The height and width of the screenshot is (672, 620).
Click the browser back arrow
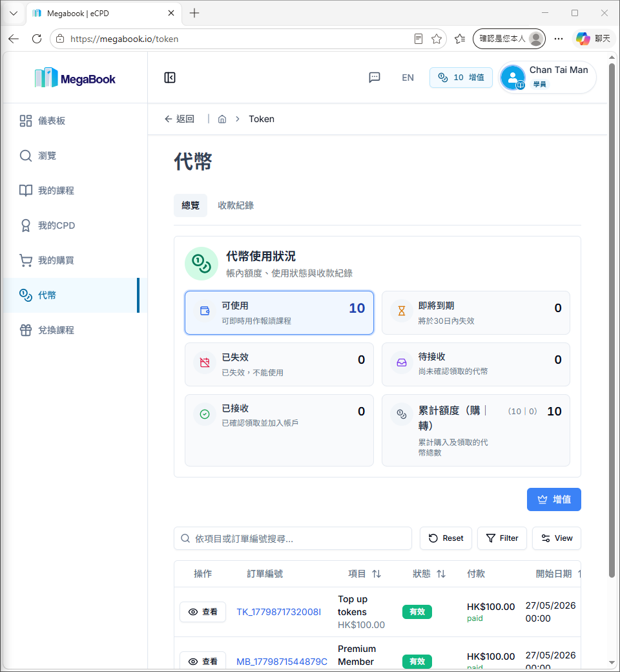coord(14,39)
